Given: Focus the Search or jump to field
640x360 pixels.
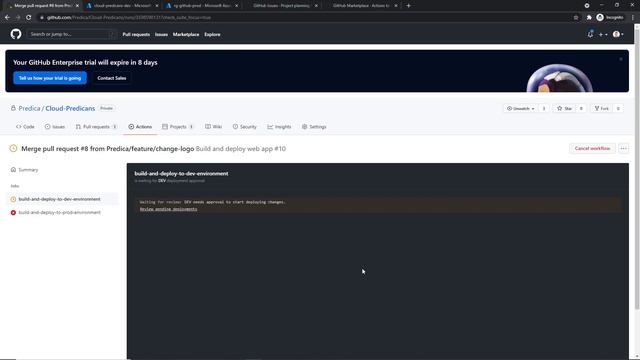Looking at the screenshot, I should point(71,34).
